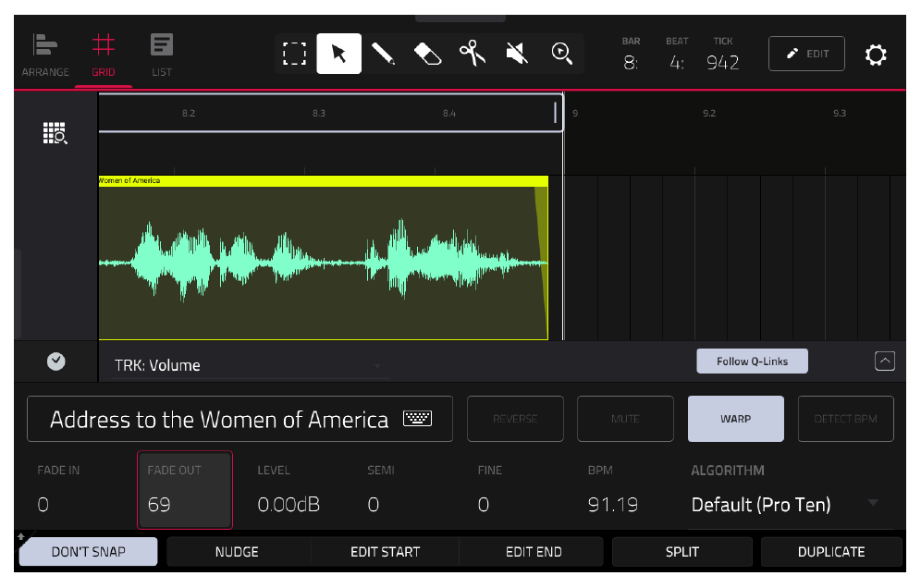The image size is (921, 588).
Task: Select the eraser tool
Action: [427, 54]
